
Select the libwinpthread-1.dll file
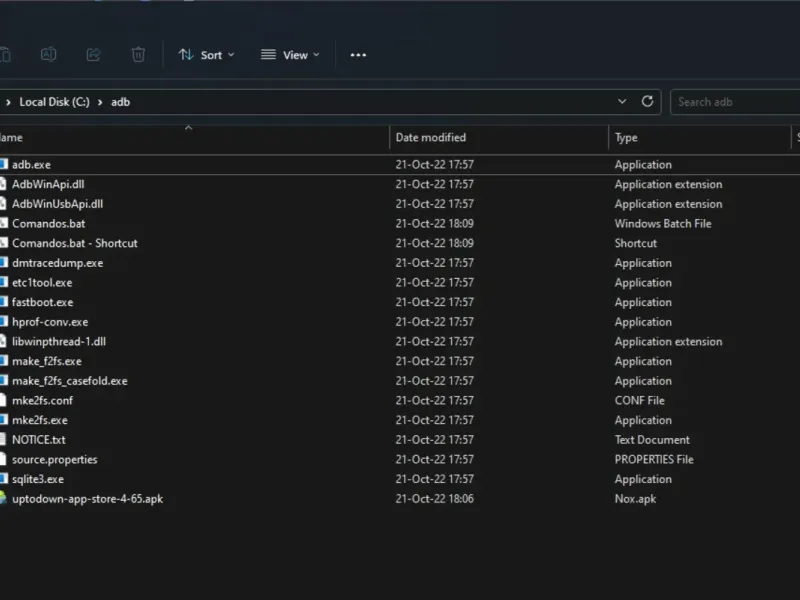click(59, 342)
